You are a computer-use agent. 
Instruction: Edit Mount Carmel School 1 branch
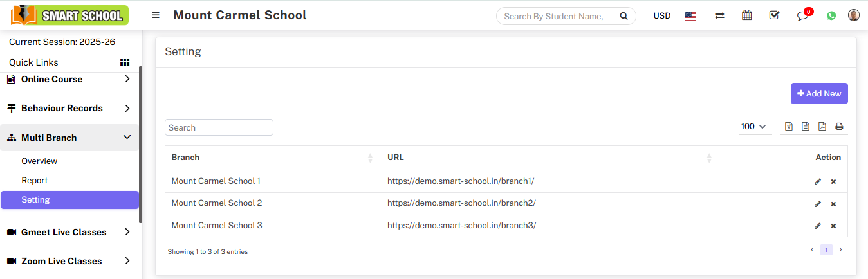[818, 181]
